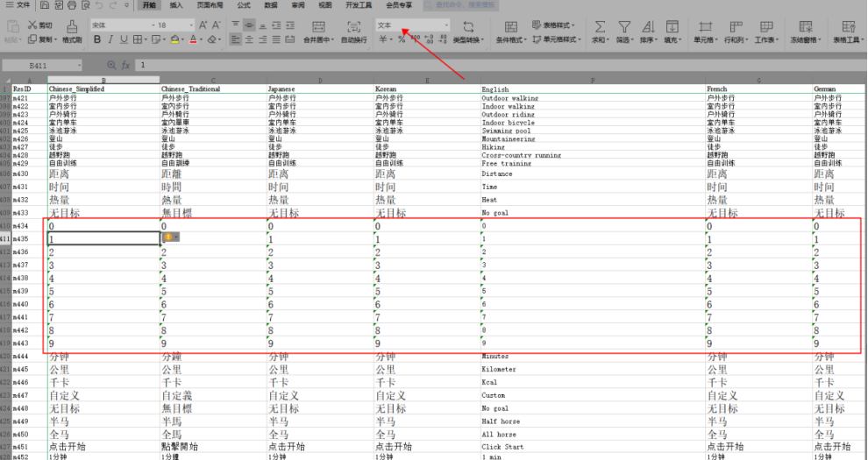Decrease font size with the A- icon
This screenshot has height=460, width=868.
(217, 25)
